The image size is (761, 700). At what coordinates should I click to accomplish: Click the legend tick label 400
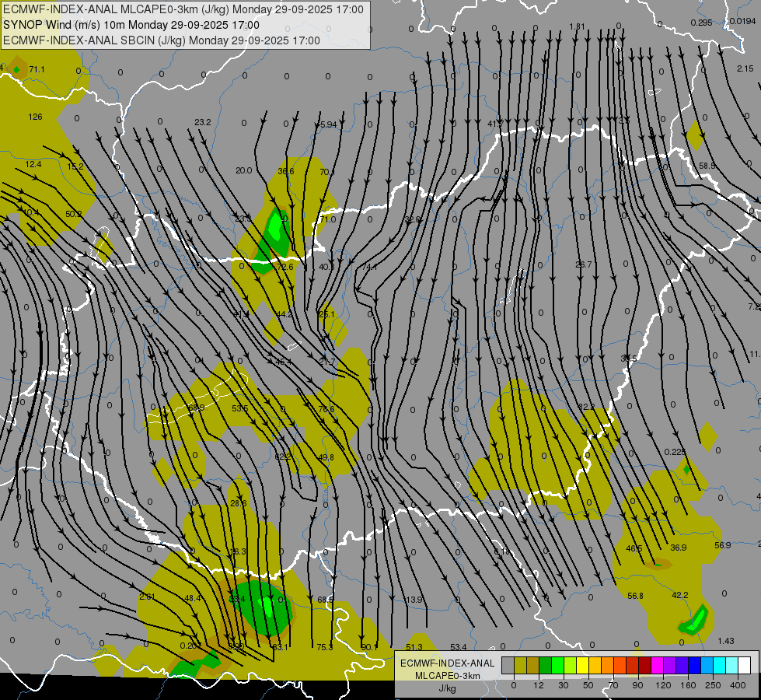coord(738,685)
